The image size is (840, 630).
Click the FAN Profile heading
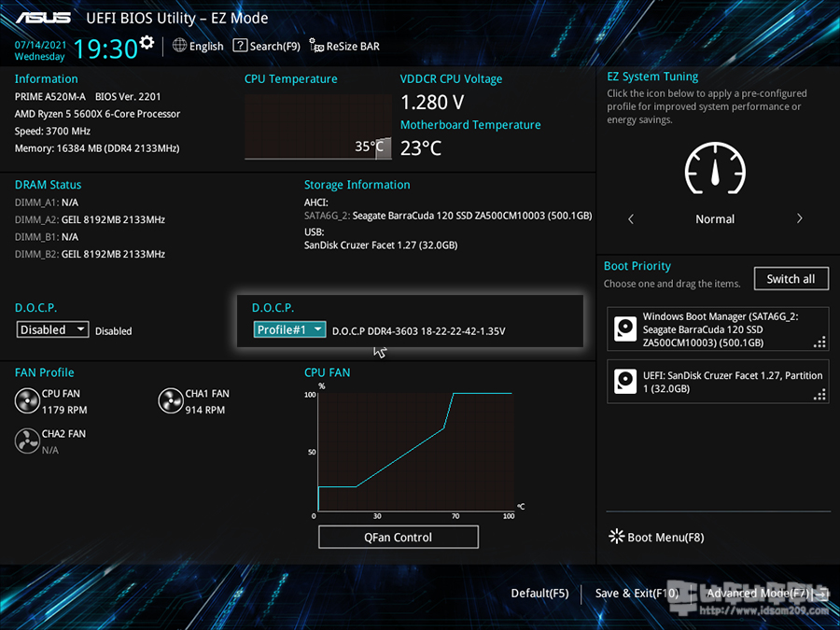(45, 372)
